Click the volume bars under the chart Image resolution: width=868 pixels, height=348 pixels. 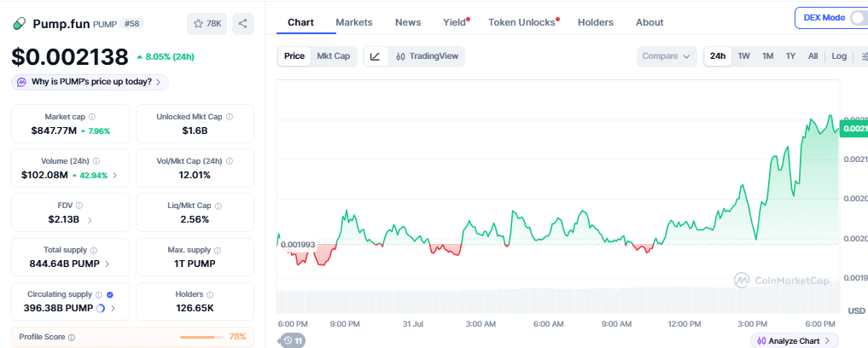click(x=557, y=302)
